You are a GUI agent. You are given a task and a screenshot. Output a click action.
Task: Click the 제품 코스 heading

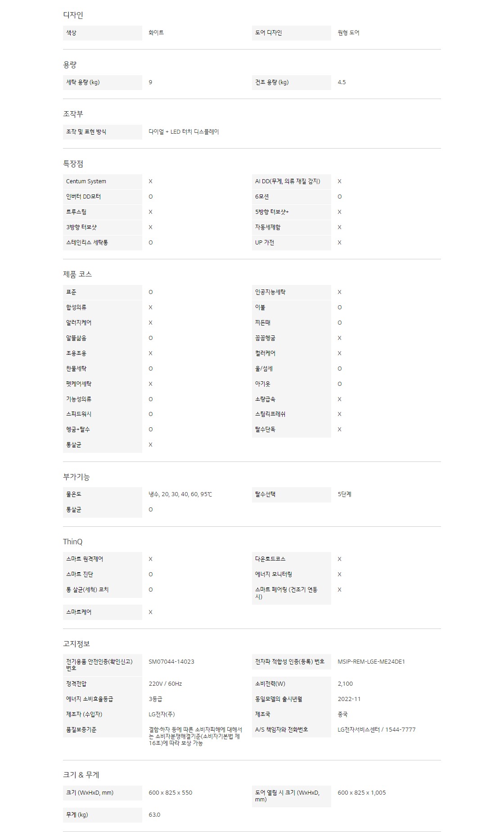77,274
